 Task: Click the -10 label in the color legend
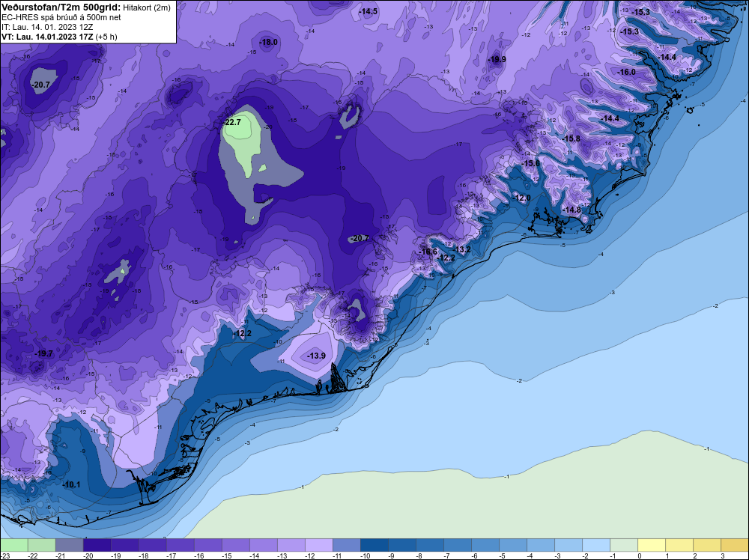point(365,556)
